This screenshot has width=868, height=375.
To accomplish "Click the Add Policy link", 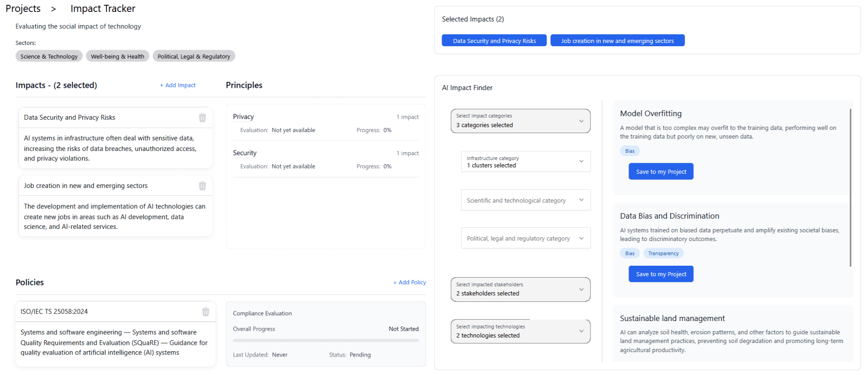I will coord(410,282).
